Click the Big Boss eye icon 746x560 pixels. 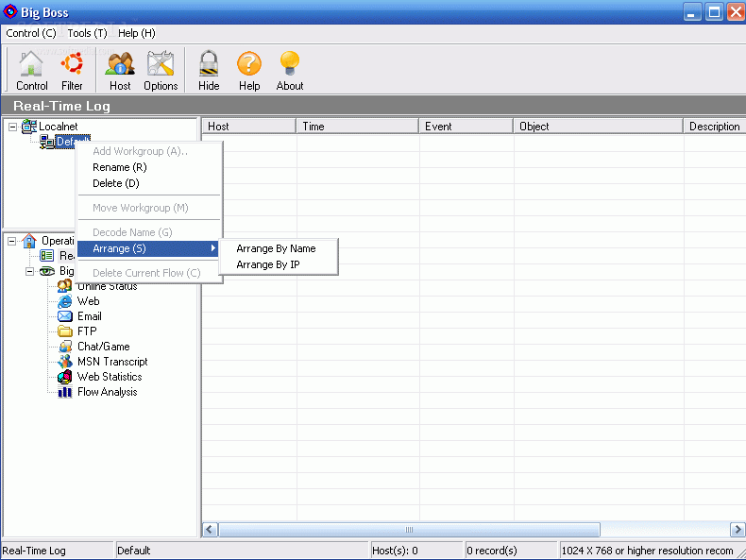[46, 271]
